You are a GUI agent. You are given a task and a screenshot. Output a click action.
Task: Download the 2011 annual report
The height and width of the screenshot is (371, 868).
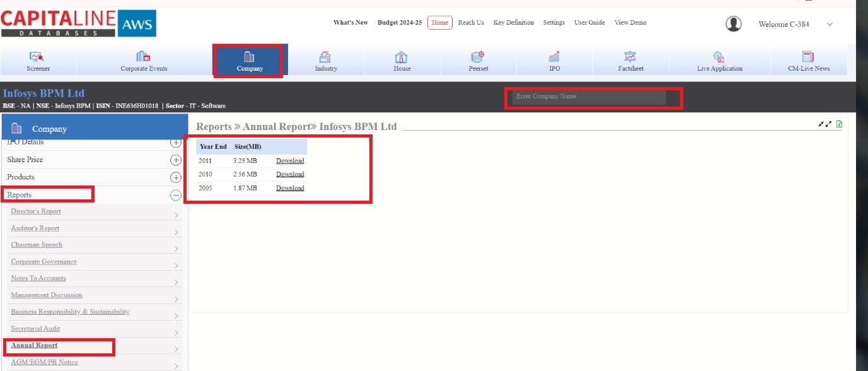pos(290,161)
